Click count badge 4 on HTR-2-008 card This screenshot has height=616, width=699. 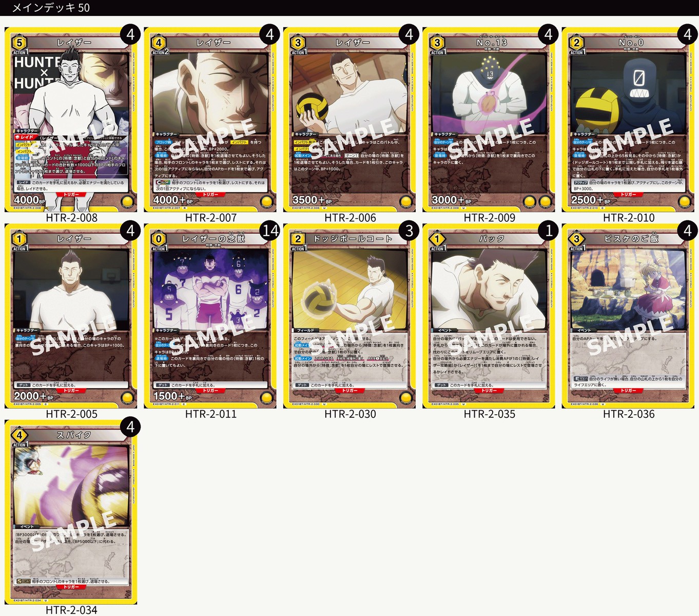[x=130, y=34]
